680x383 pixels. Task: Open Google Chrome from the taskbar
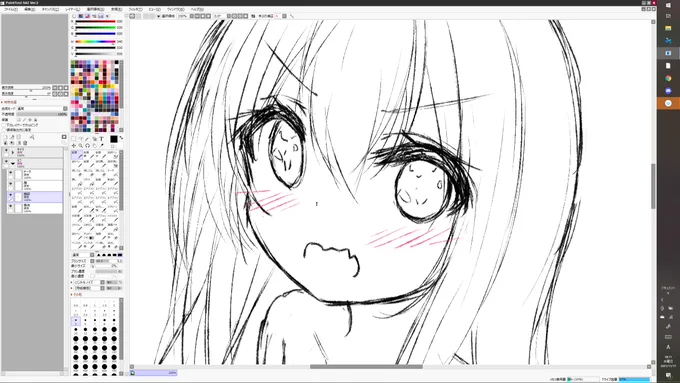[668, 79]
